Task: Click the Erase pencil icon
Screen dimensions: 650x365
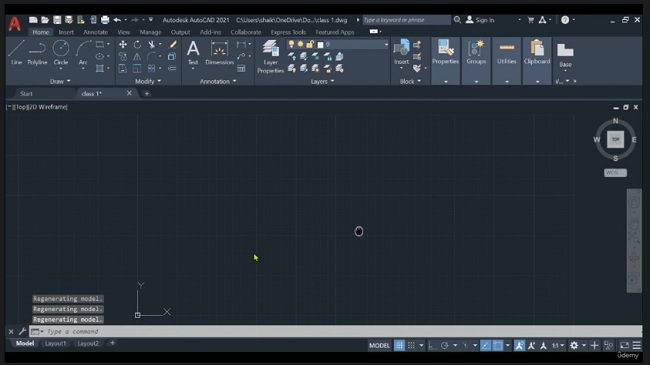Action: pyautogui.click(x=172, y=44)
